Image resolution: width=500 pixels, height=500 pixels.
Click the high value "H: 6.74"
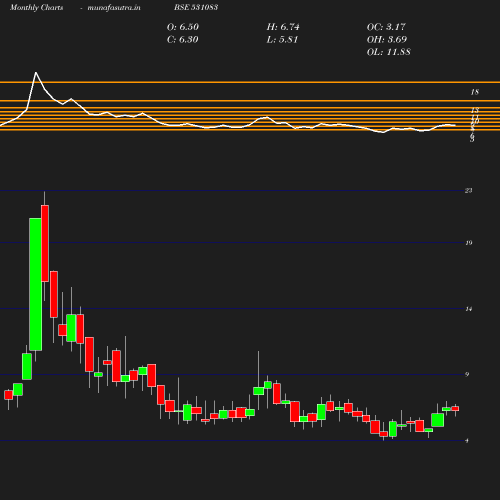(283, 27)
